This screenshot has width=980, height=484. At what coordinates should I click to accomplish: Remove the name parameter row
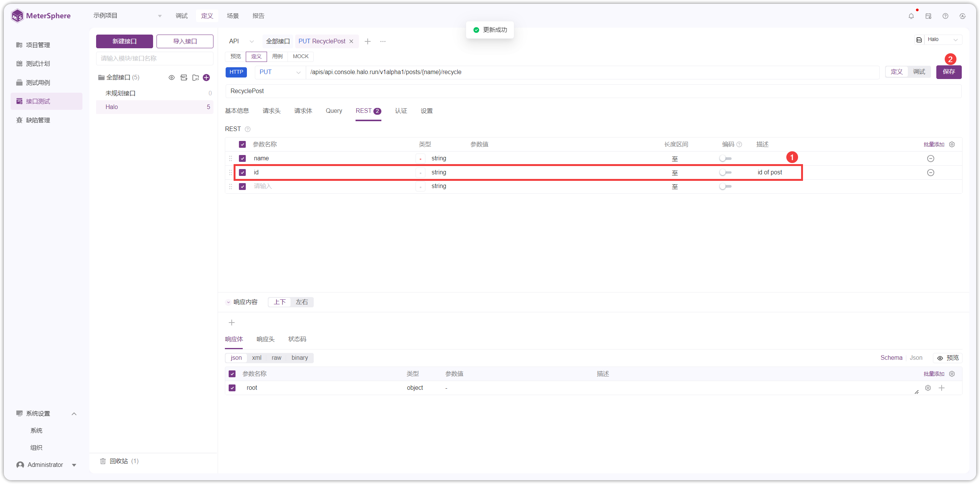[930, 158]
